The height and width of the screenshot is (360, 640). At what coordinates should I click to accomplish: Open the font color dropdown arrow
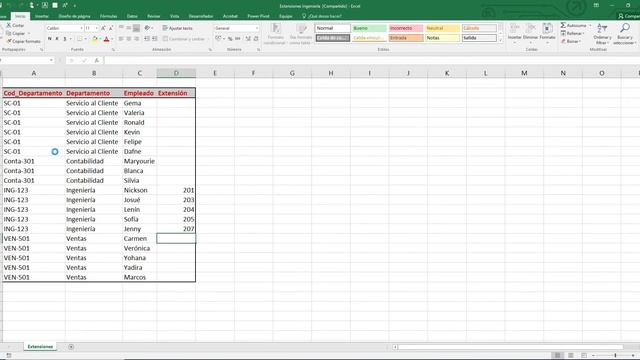(112, 39)
